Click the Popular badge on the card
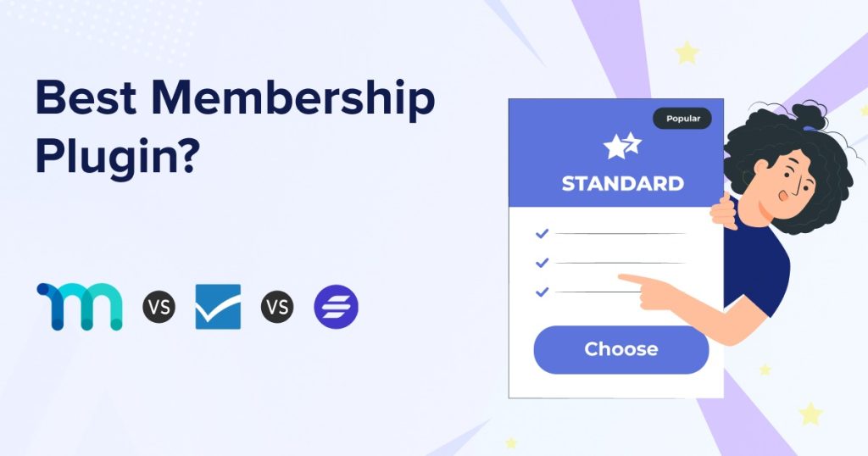Viewport: 868px width, 456px height. click(x=682, y=119)
